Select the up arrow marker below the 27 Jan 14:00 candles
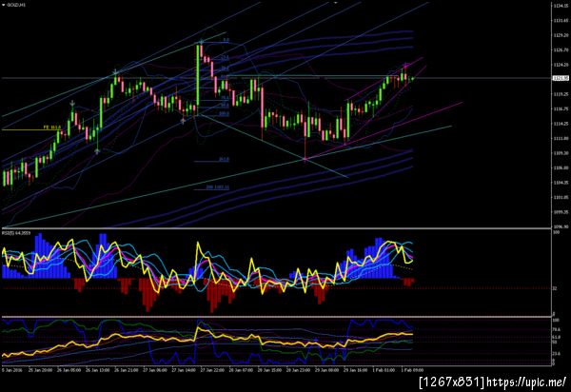Image resolution: width=571 pixels, height=392 pixels. [x=183, y=121]
